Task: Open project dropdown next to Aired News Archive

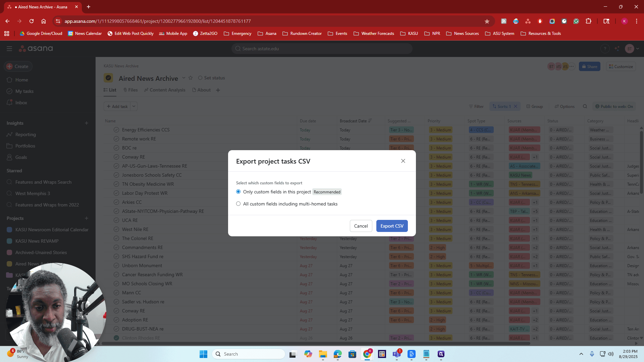Action: tap(184, 78)
